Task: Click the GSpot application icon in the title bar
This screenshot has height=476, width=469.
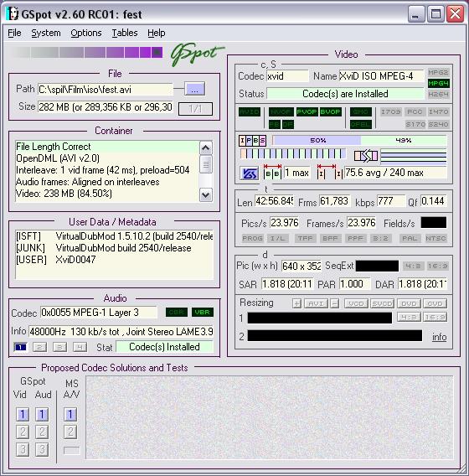Action: [x=13, y=14]
